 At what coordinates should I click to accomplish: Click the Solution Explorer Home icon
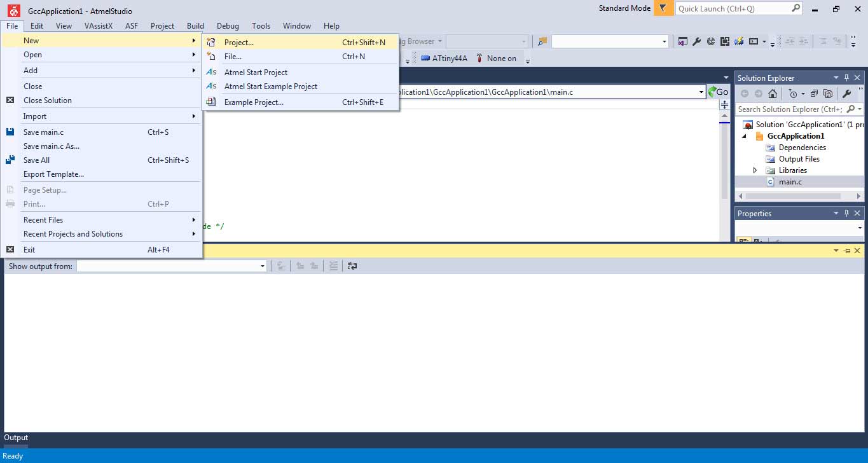click(772, 93)
